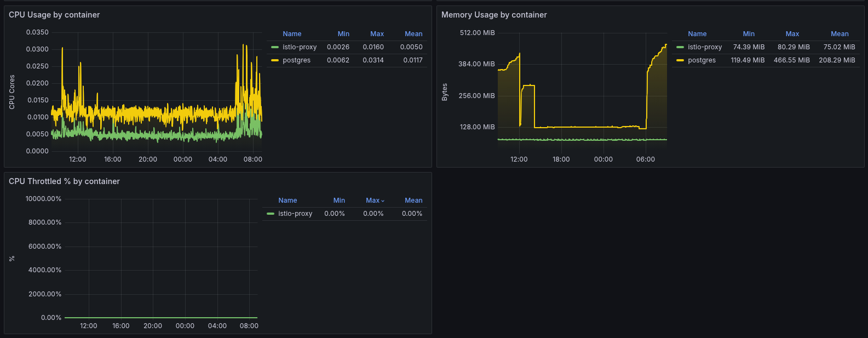The width and height of the screenshot is (868, 338).
Task: Click istio-proxy min value 74.39 MiB
Action: click(749, 47)
